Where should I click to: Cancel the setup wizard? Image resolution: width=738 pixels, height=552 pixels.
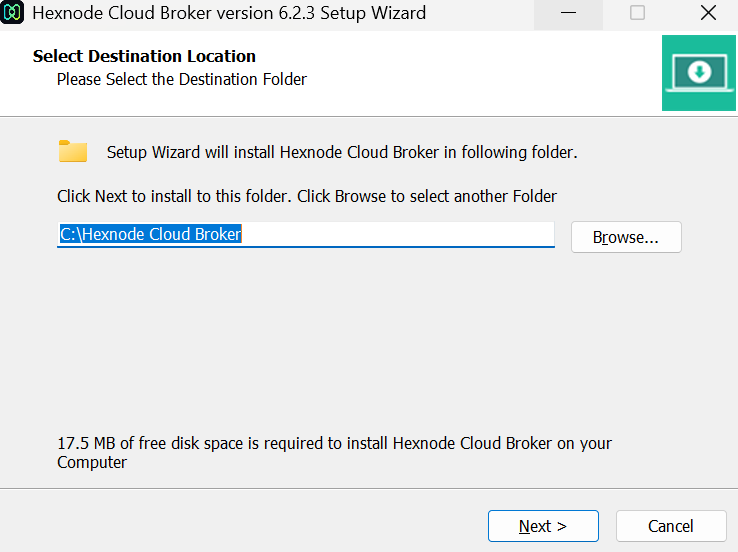pos(671,526)
